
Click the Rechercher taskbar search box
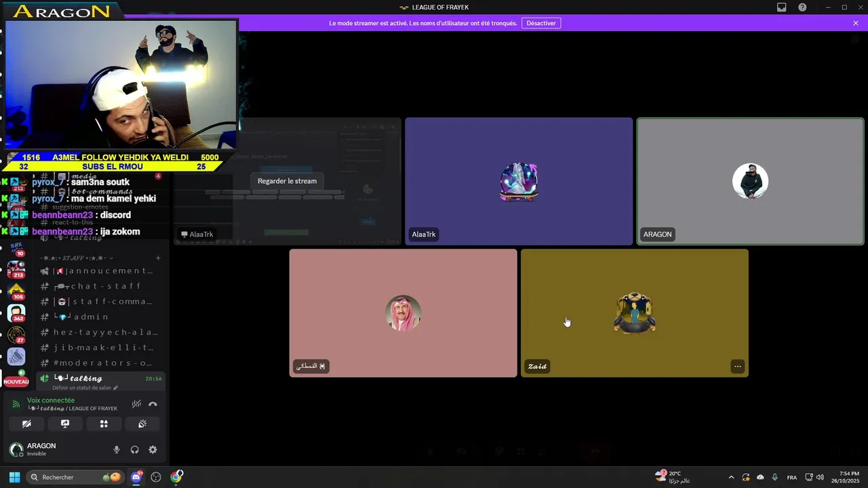(75, 477)
